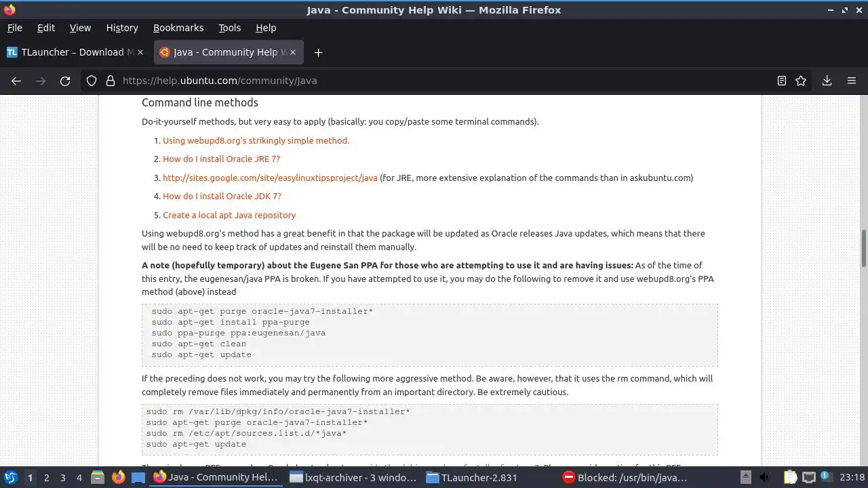Open a new tab with plus button

pyautogui.click(x=318, y=52)
